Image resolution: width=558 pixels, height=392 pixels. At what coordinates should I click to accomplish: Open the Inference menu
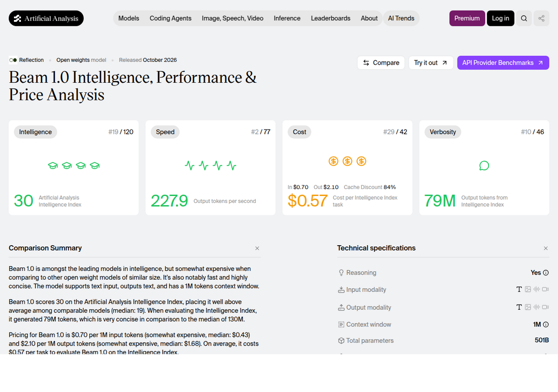tap(287, 19)
